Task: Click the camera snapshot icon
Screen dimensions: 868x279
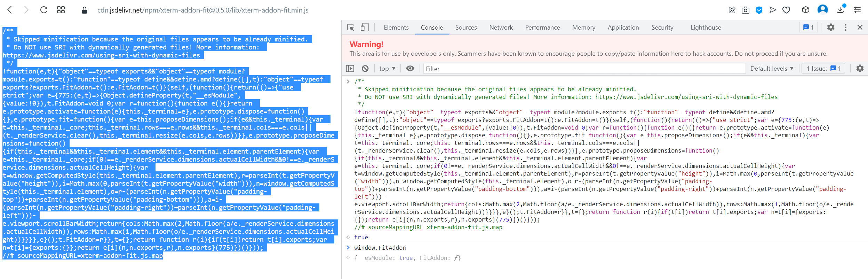Action: (x=746, y=10)
